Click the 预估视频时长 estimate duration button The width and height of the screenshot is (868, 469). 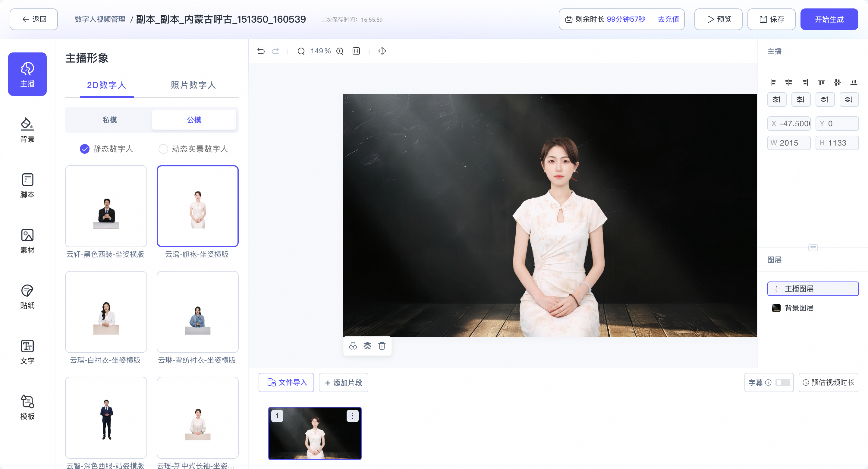click(829, 382)
